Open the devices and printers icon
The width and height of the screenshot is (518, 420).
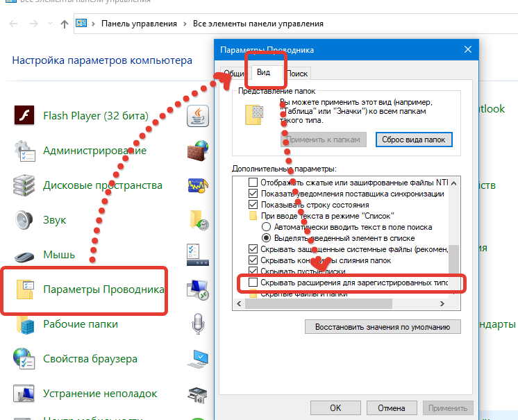198,395
